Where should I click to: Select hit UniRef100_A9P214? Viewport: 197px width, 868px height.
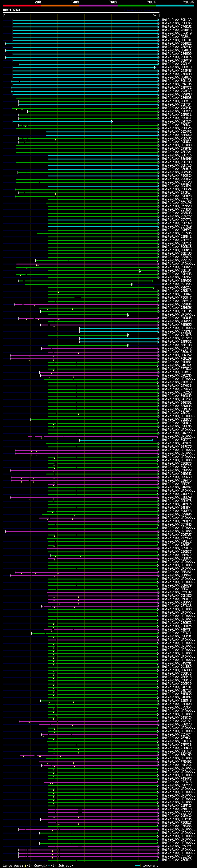[x=176, y=287]
